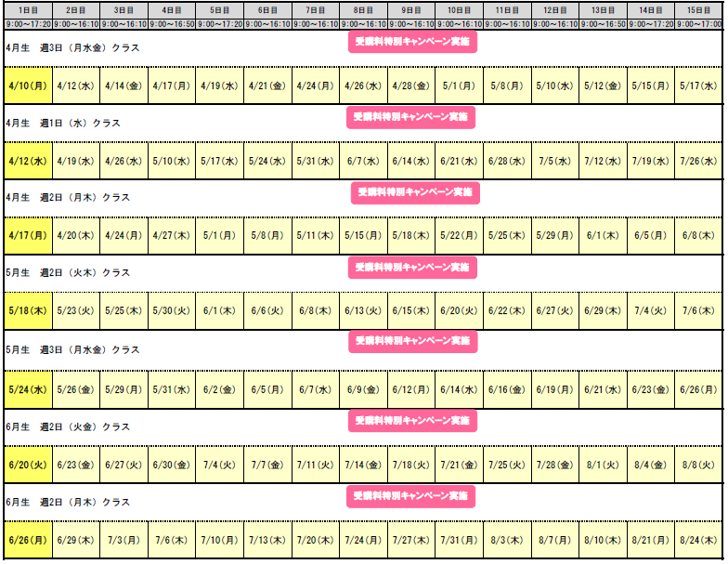Click the 5/11(木) date cell
Image resolution: width=728 pixels, height=564 pixels.
point(316,235)
